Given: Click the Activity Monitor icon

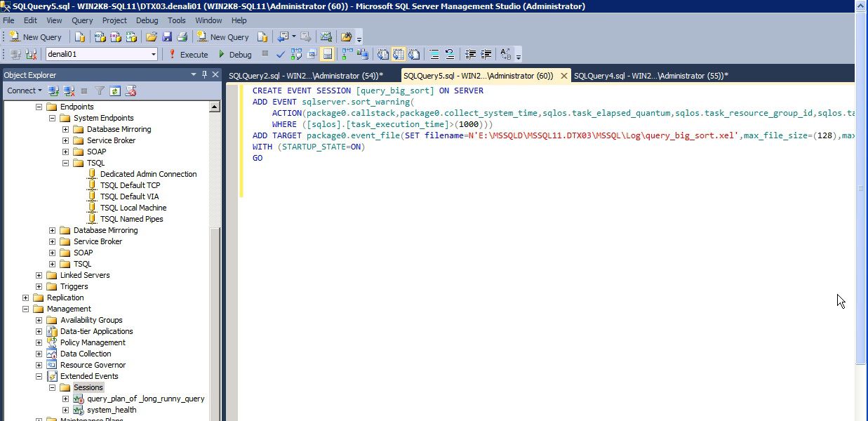Looking at the screenshot, I should coord(326,37).
